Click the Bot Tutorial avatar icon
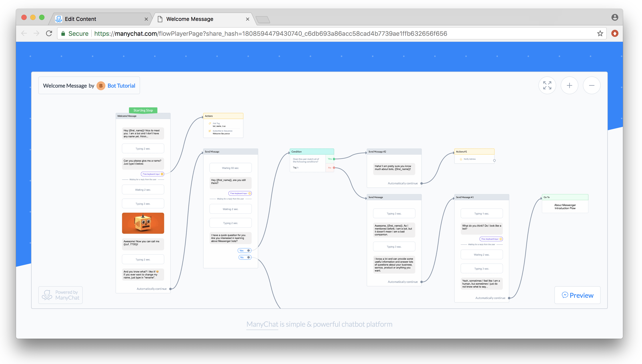 point(101,86)
